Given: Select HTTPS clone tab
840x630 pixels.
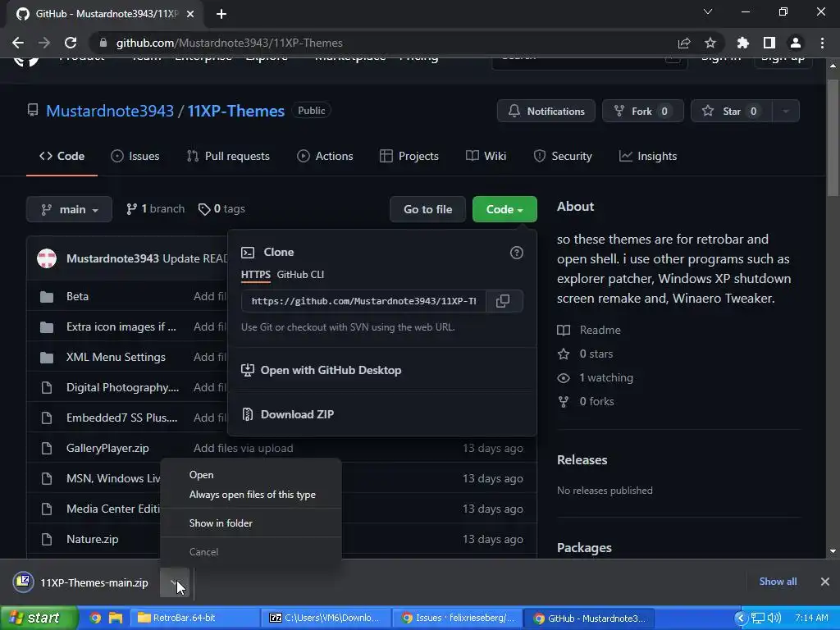Looking at the screenshot, I should coord(256,275).
